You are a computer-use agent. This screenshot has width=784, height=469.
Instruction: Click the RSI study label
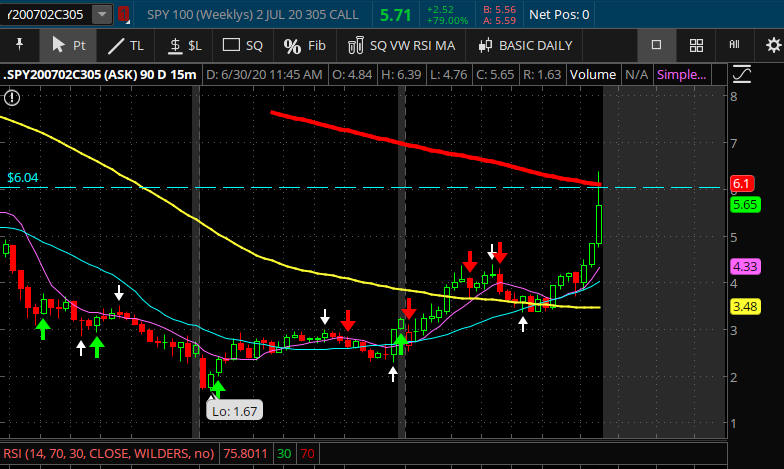point(108,454)
